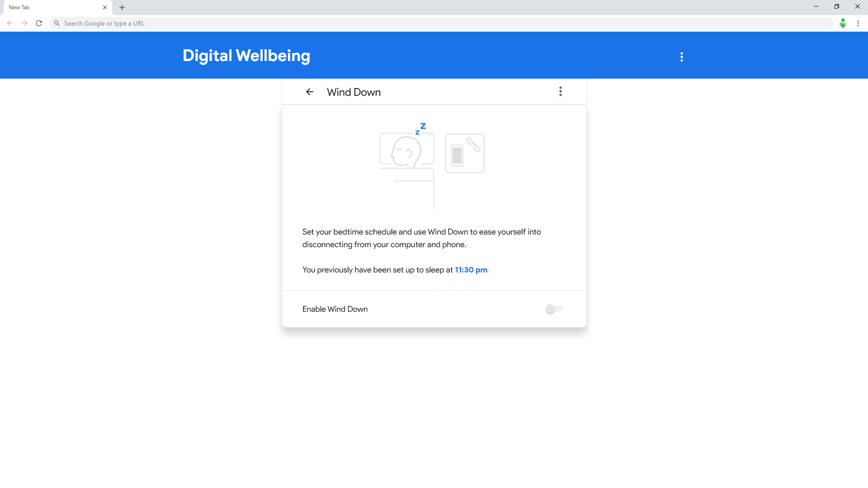Click the Wind Down page heading
This screenshot has height=488, width=868.
click(354, 92)
